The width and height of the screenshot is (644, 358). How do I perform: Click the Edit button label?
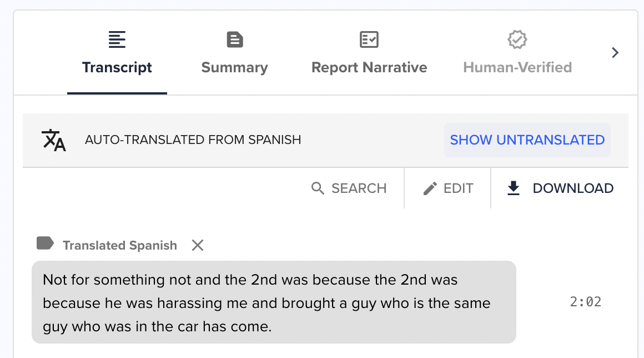click(x=459, y=188)
